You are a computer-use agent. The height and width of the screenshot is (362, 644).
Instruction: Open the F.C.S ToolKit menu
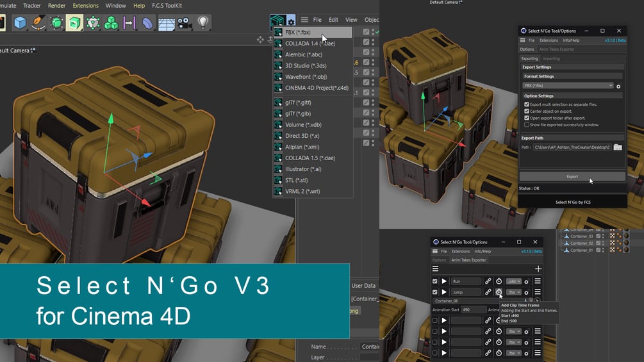[x=167, y=5]
